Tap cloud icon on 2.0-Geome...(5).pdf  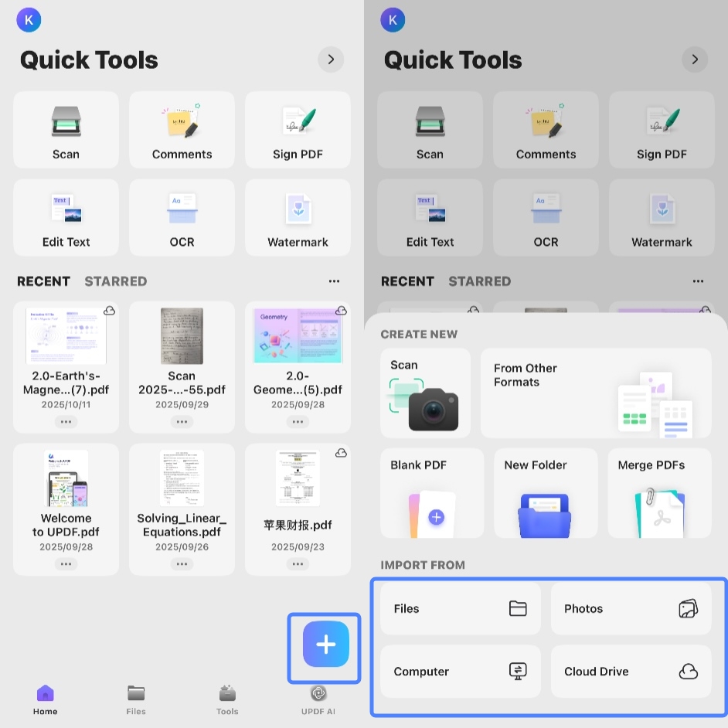pyautogui.click(x=342, y=311)
